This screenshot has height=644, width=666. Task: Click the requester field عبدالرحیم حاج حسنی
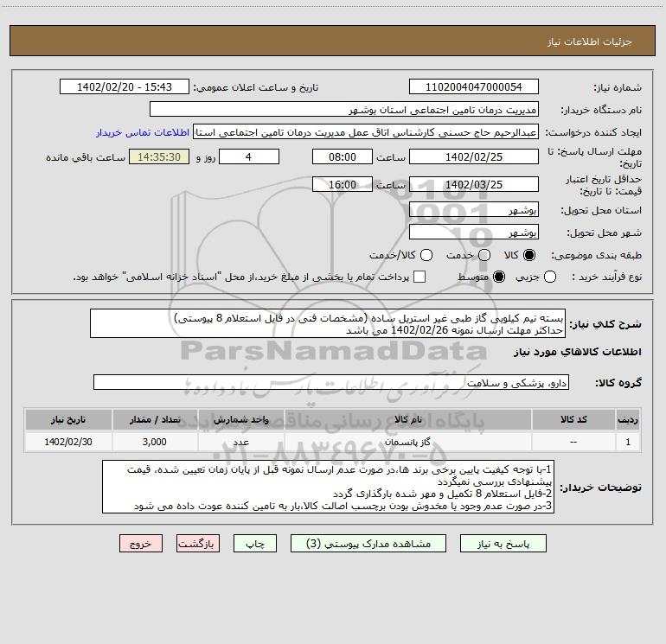[366, 132]
